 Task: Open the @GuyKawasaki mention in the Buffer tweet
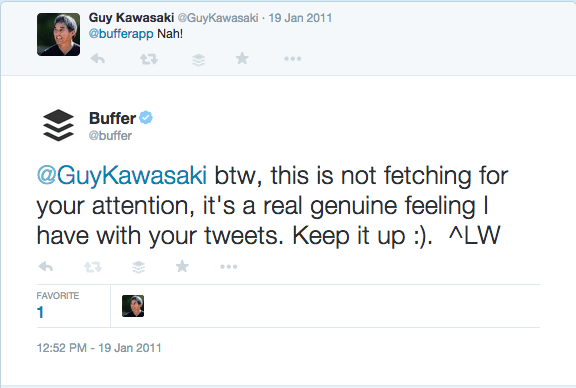coord(122,175)
